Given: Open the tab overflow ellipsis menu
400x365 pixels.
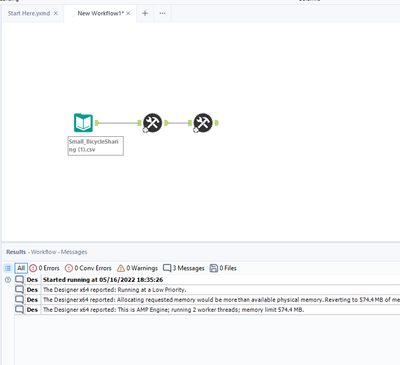Looking at the screenshot, I should 162,13.
